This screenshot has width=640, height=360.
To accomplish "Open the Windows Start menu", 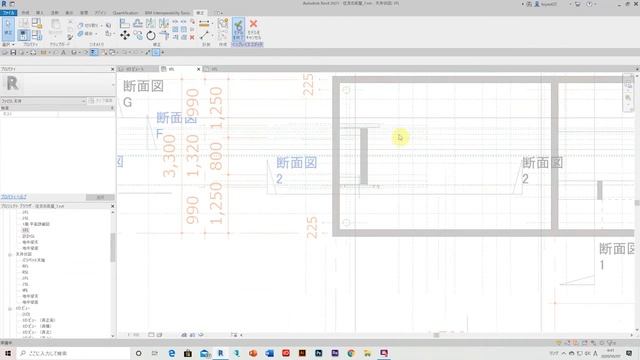I will (x=8, y=353).
